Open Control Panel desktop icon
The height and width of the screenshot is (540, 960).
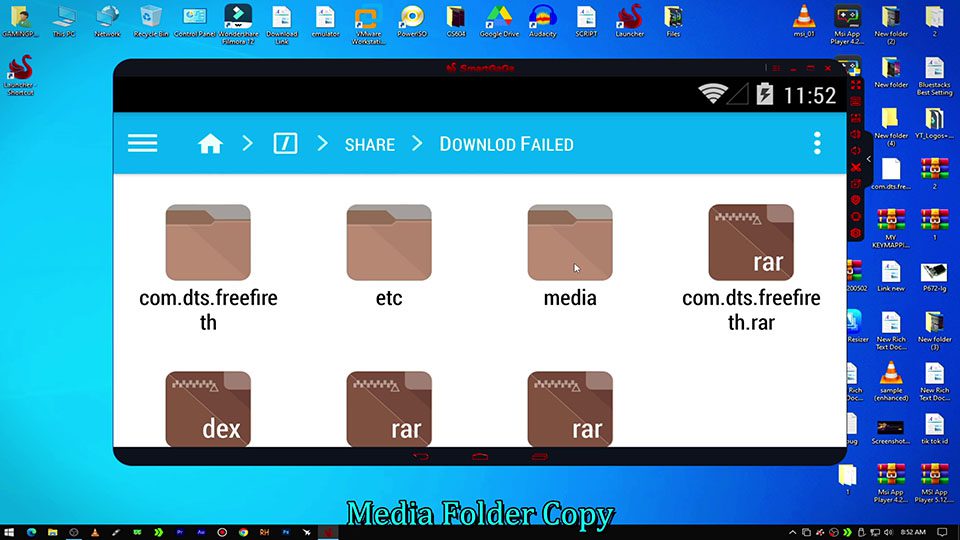coord(195,21)
